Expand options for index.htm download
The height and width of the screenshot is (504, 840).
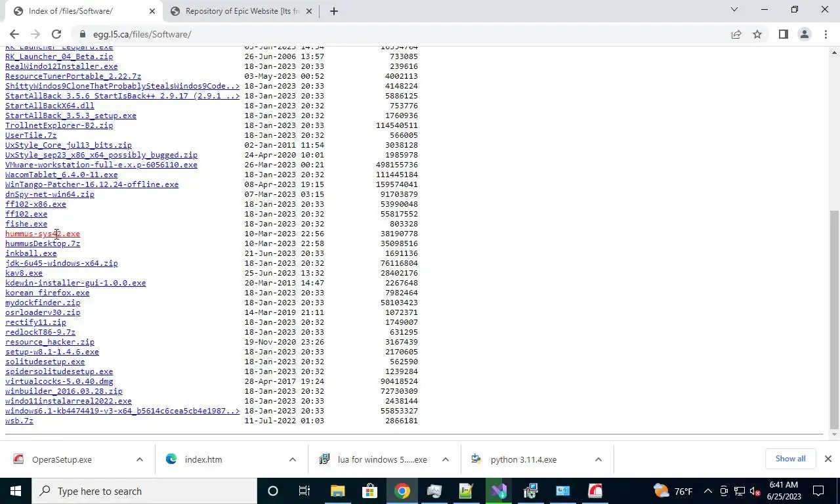point(292,459)
